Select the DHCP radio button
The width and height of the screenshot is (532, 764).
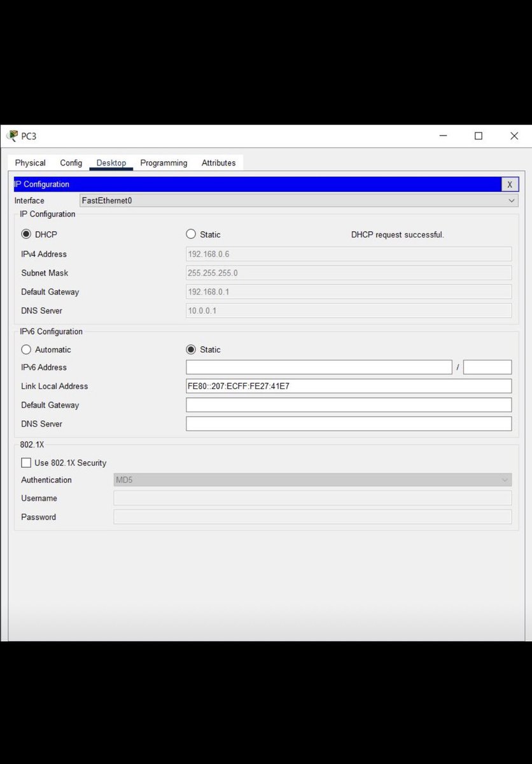26,234
